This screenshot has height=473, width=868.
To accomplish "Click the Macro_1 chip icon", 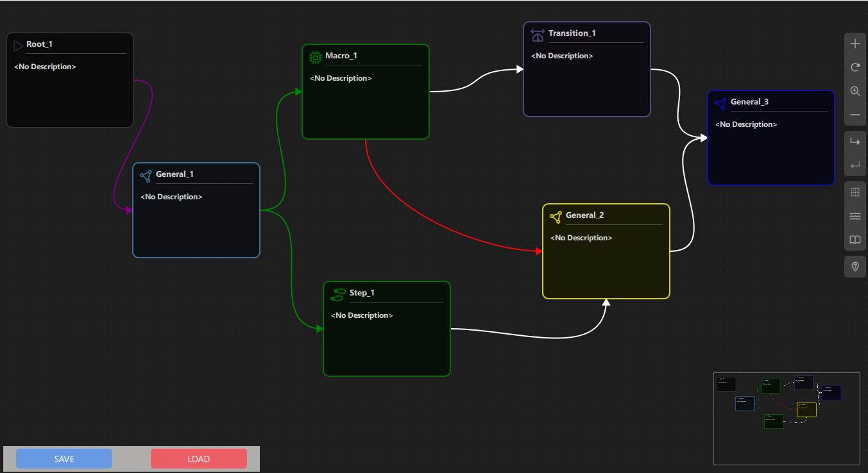I will [315, 57].
